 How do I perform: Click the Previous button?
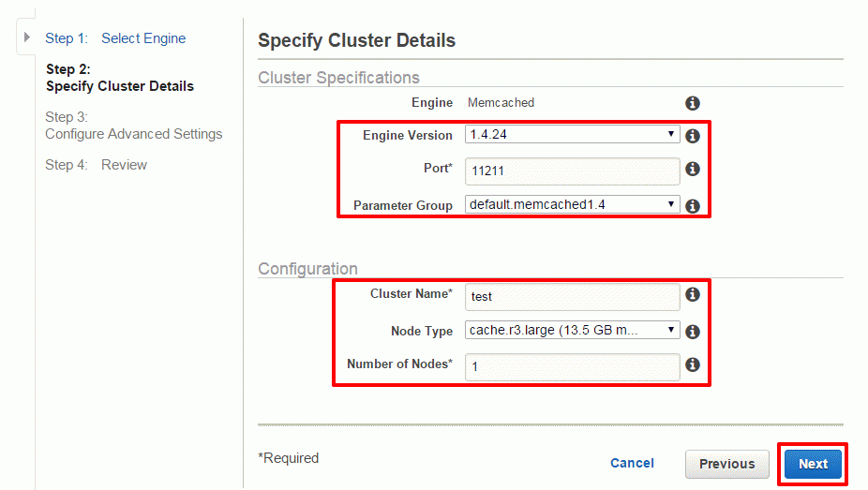[726, 464]
